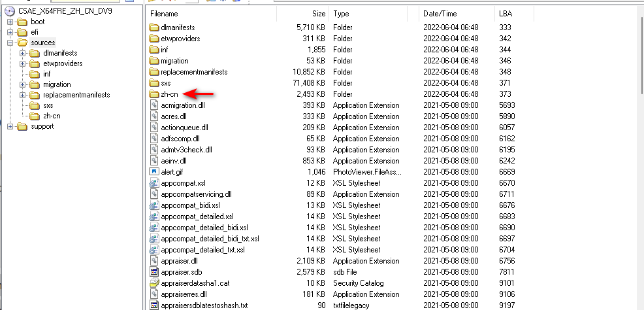Viewport: 644px width, 310px height.
Task: Click the Security Catalog type cell
Action: click(x=358, y=283)
